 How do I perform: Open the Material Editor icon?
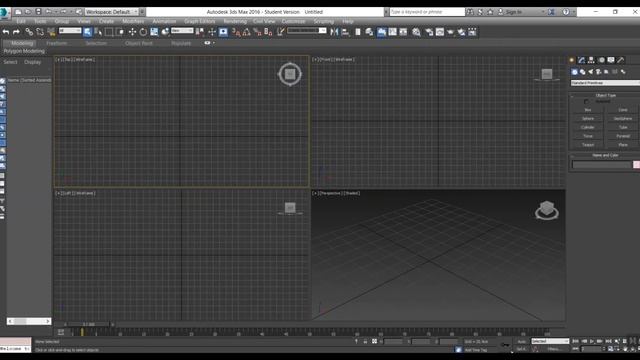click(416, 32)
